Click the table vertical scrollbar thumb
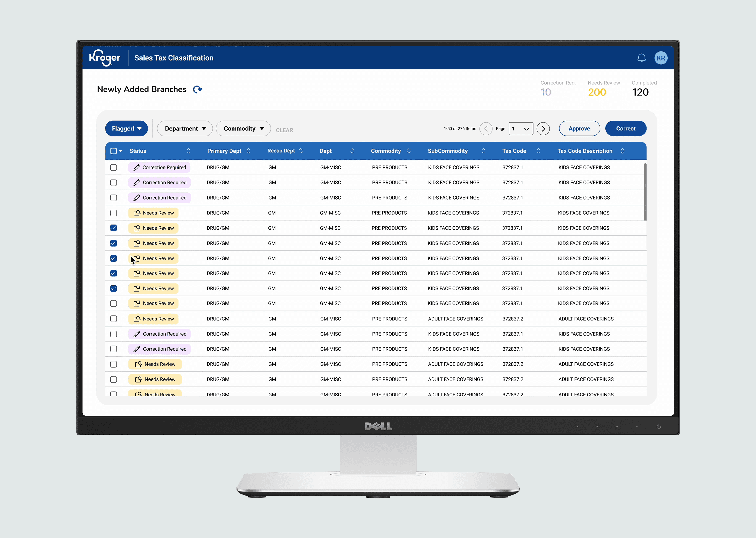This screenshot has width=756, height=538. point(645,192)
